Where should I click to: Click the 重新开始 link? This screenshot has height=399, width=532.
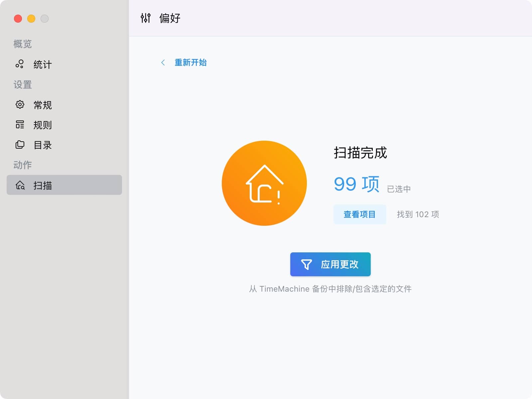point(191,63)
